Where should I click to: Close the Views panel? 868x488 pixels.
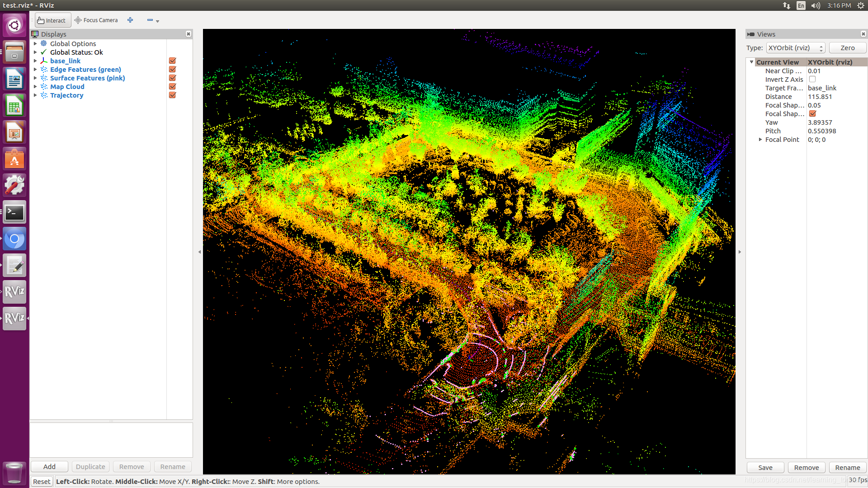pos(863,34)
